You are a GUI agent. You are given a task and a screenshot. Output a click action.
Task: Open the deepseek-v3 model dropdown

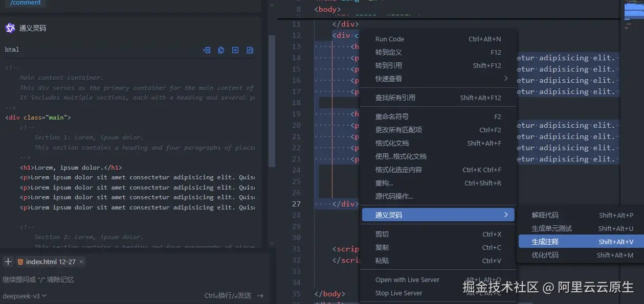(x=25, y=295)
